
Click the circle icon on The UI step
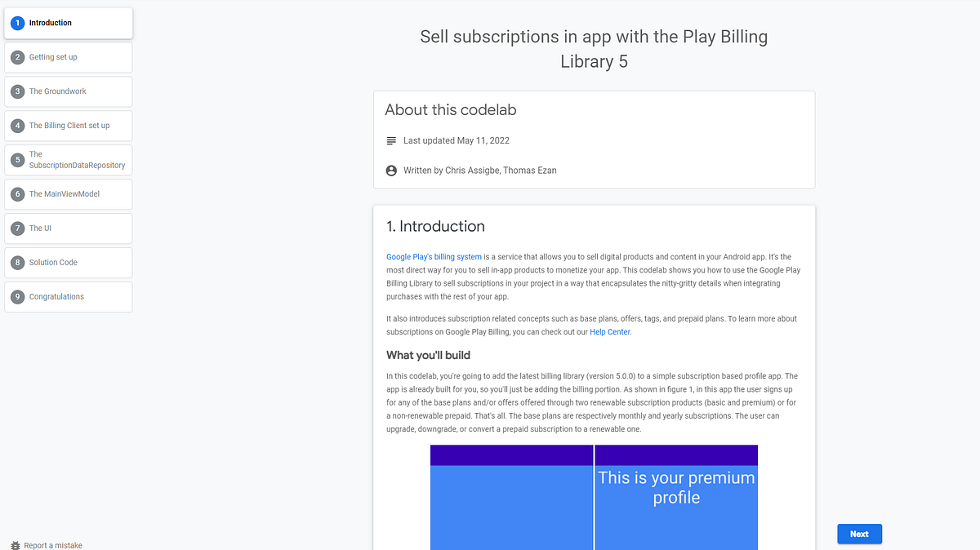click(x=18, y=228)
